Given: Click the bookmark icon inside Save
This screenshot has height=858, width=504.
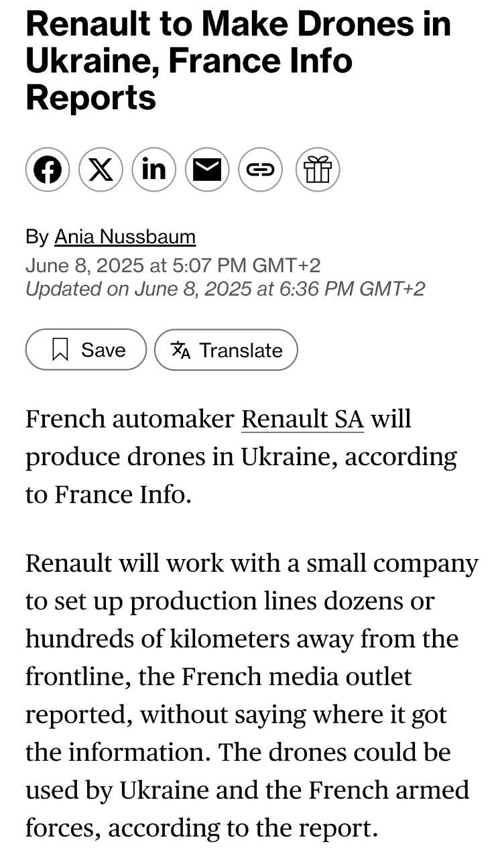Looking at the screenshot, I should pyautogui.click(x=61, y=350).
